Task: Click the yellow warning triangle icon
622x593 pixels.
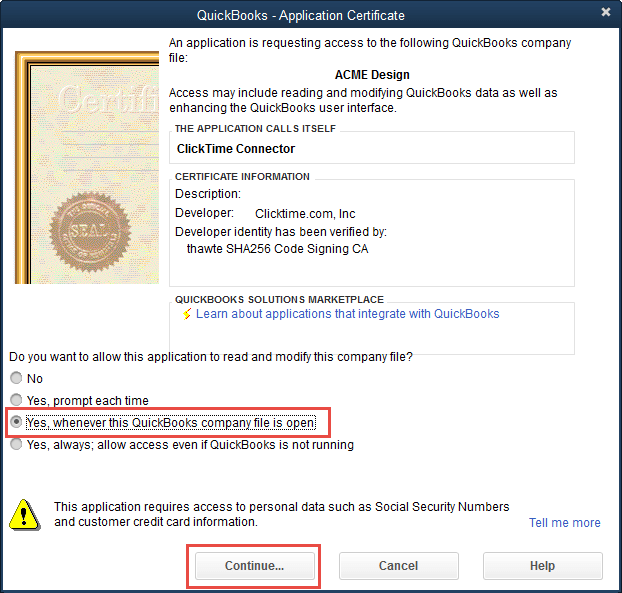Action: (x=25, y=514)
